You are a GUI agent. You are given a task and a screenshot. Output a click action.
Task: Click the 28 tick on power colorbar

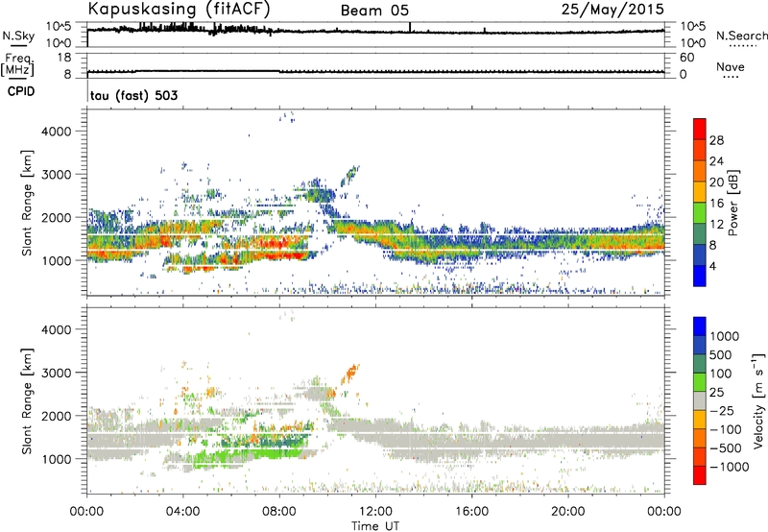[716, 140]
